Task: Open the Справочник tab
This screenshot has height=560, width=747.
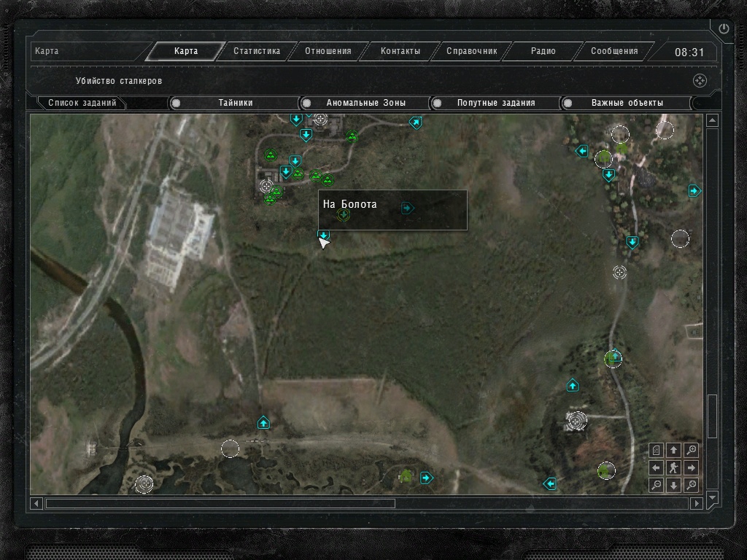Action: pyautogui.click(x=472, y=51)
